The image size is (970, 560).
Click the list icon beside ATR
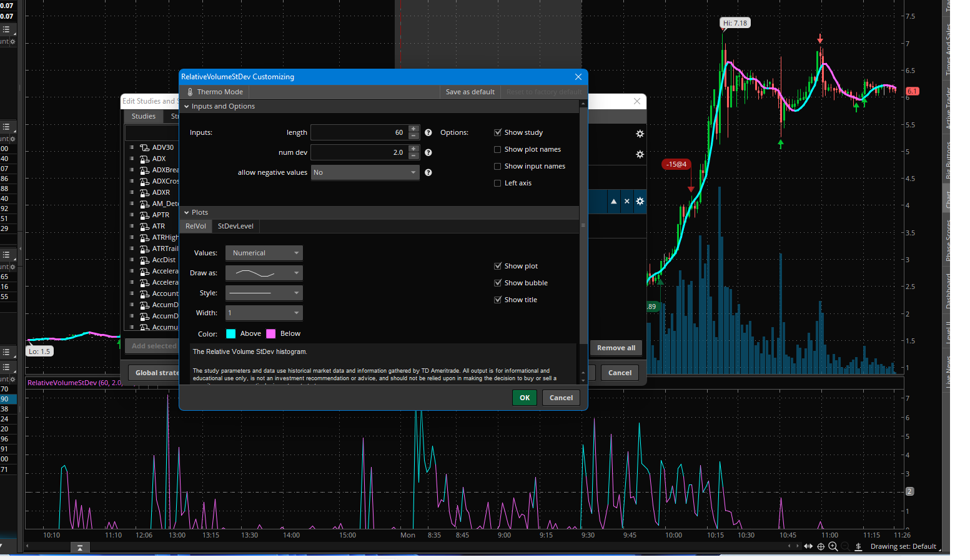(x=132, y=226)
